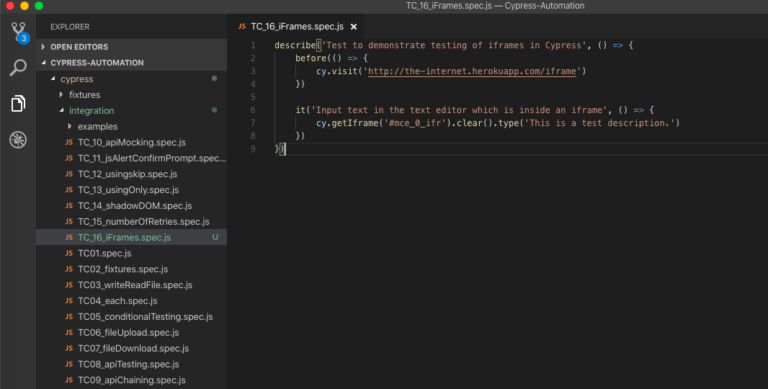This screenshot has width=768, height=389.
Task: Click the source control badge showing 3
Action: [23, 38]
